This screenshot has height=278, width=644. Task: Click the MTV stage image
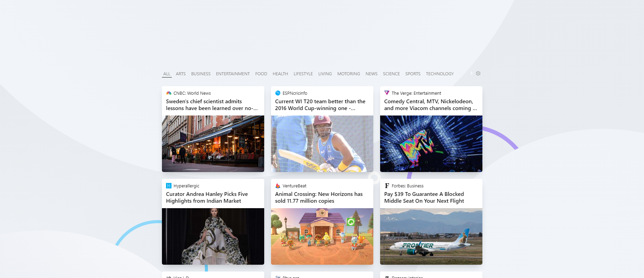pos(431,144)
